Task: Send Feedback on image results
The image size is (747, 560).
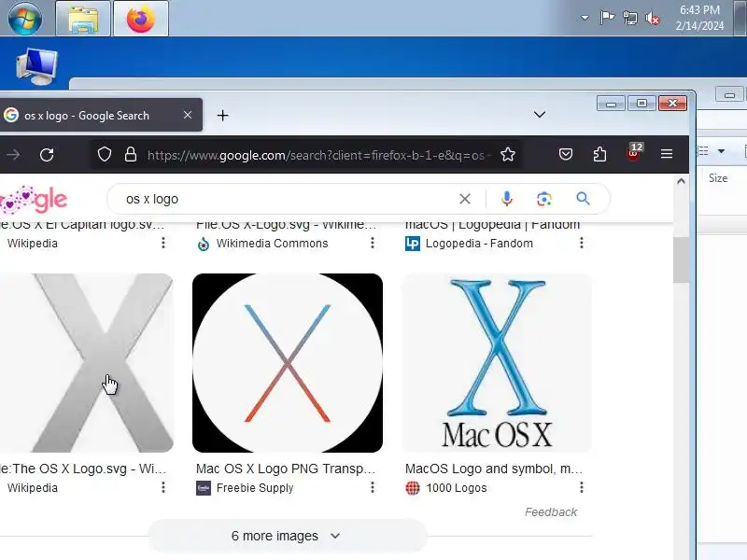Action: 551,511
